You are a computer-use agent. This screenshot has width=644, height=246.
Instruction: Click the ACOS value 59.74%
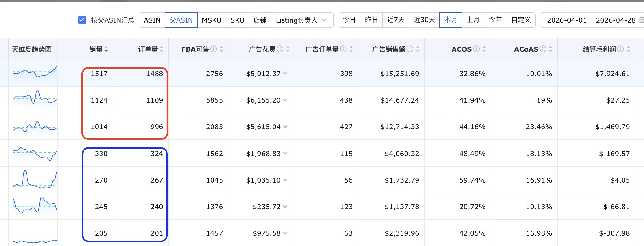click(472, 180)
